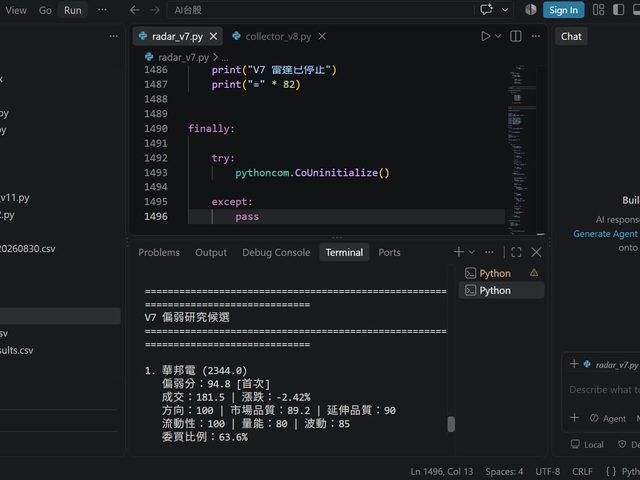Click the chat input 'Describe what to' field

[x=604, y=390]
